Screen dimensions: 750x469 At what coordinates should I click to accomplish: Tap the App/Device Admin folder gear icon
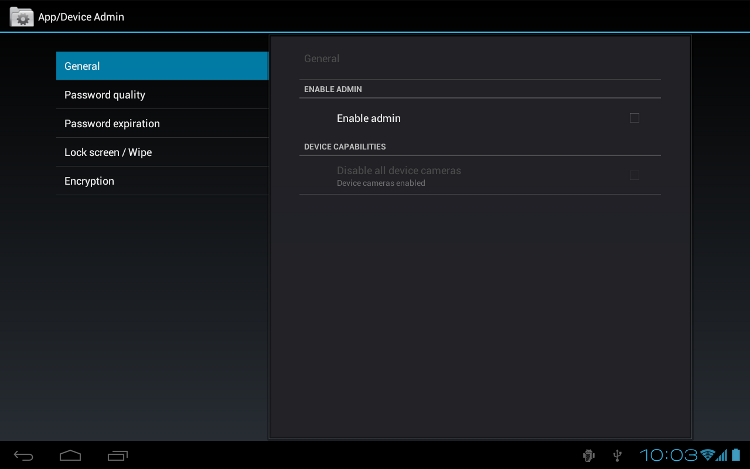pos(22,17)
